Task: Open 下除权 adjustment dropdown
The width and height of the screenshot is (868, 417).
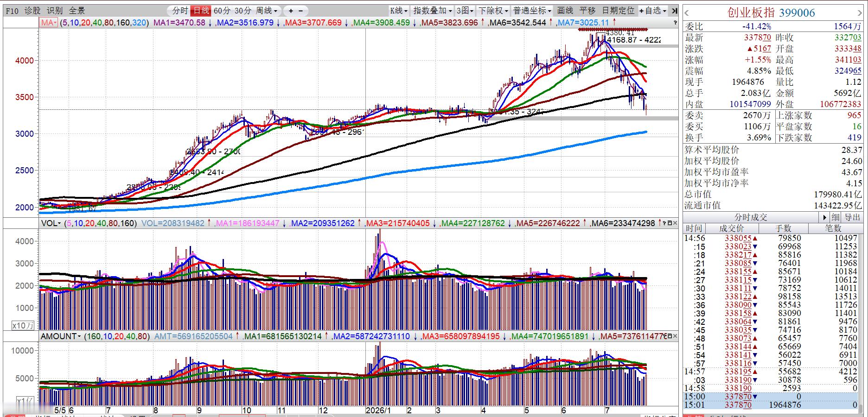Action: click(x=493, y=11)
